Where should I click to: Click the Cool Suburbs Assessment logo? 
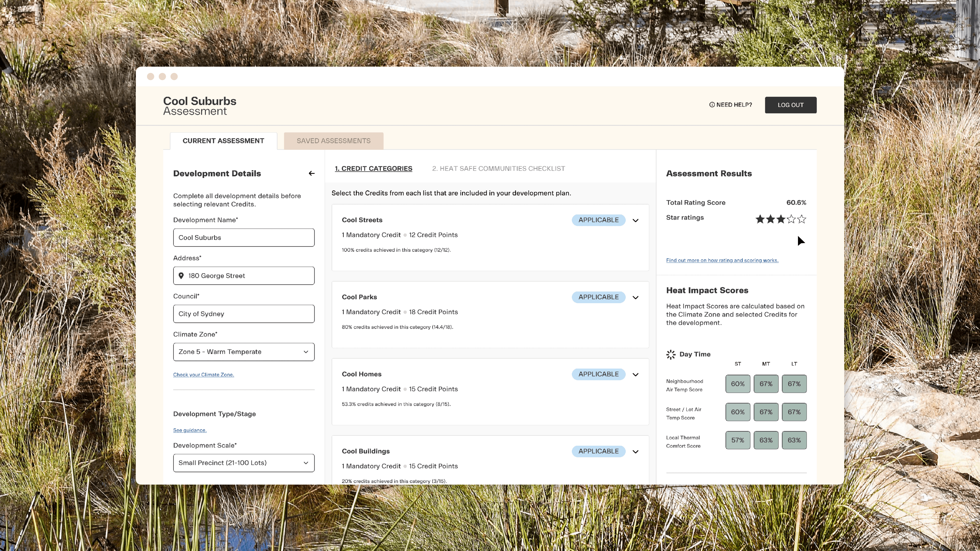pos(200,106)
